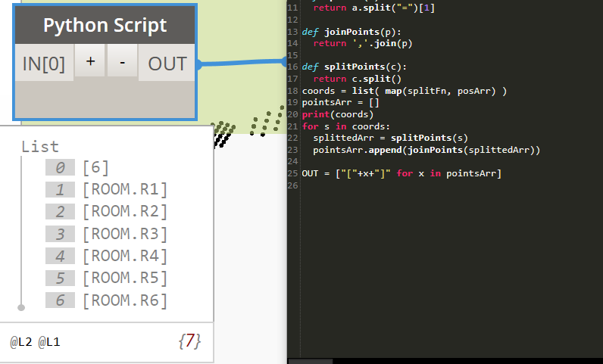This screenshot has height=364, width=603.
Task: Click the - button to remove an input port
Action: coord(122,63)
